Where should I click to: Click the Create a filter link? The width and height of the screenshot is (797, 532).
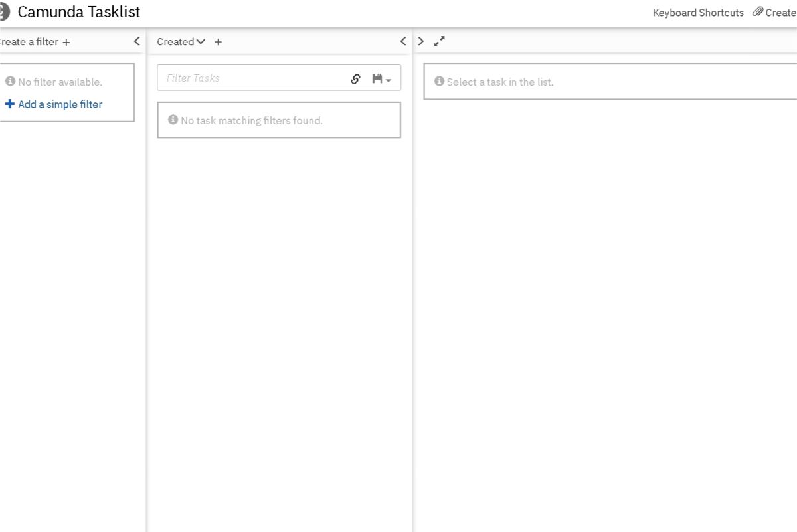pos(35,42)
